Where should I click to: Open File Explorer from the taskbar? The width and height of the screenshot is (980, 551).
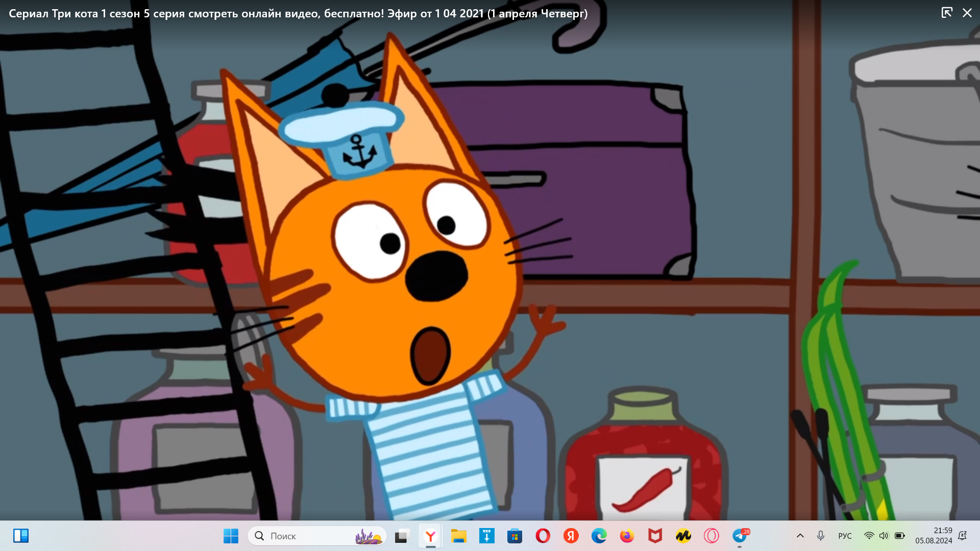(459, 536)
